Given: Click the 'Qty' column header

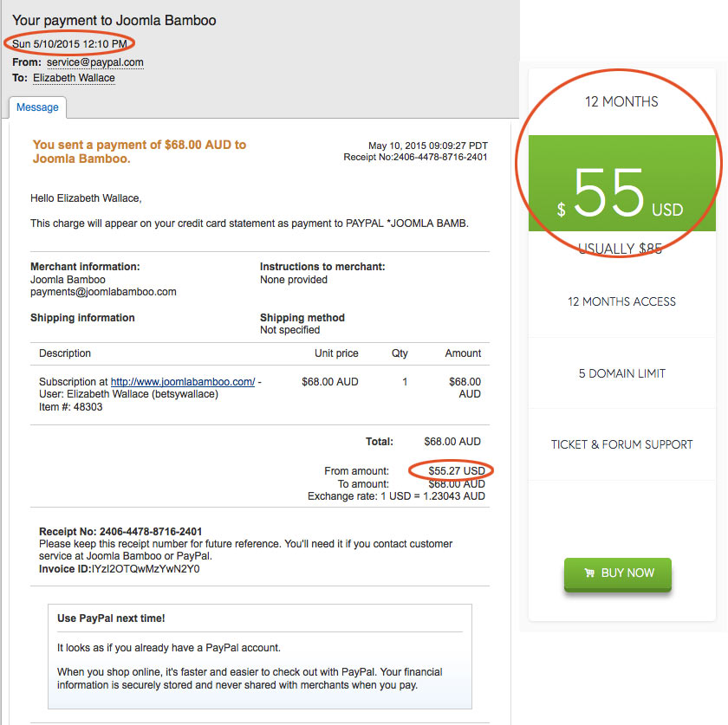Looking at the screenshot, I should click(400, 353).
